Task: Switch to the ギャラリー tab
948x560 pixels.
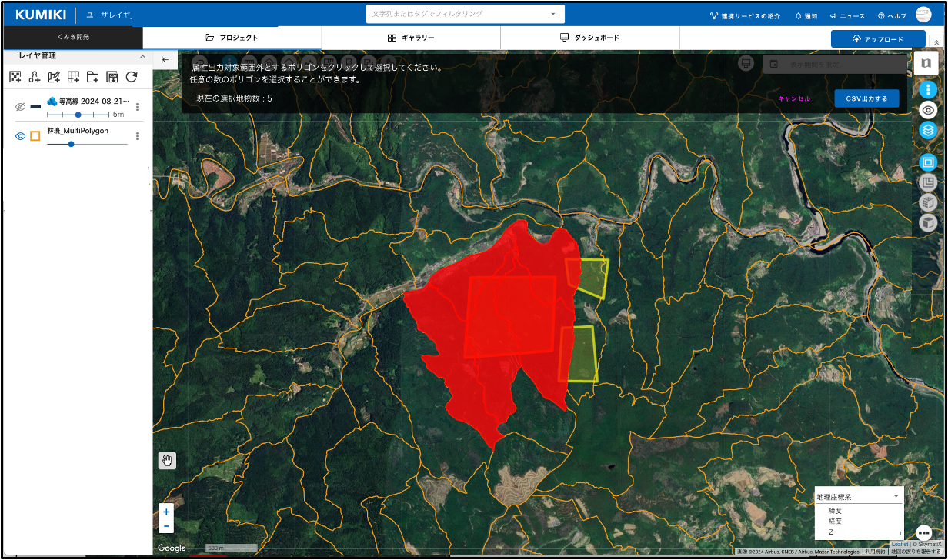Action: pyautogui.click(x=411, y=38)
